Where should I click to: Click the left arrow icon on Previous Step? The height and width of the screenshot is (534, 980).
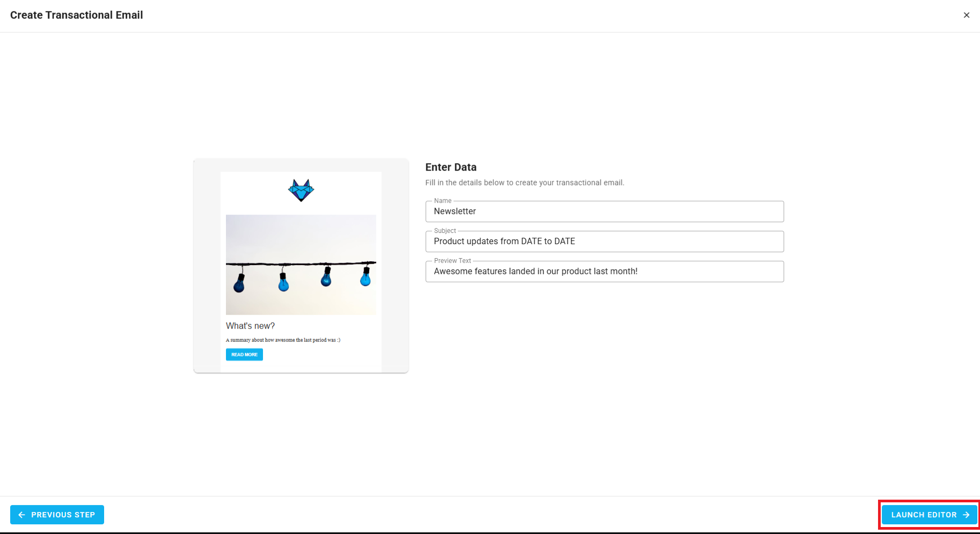tap(21, 515)
